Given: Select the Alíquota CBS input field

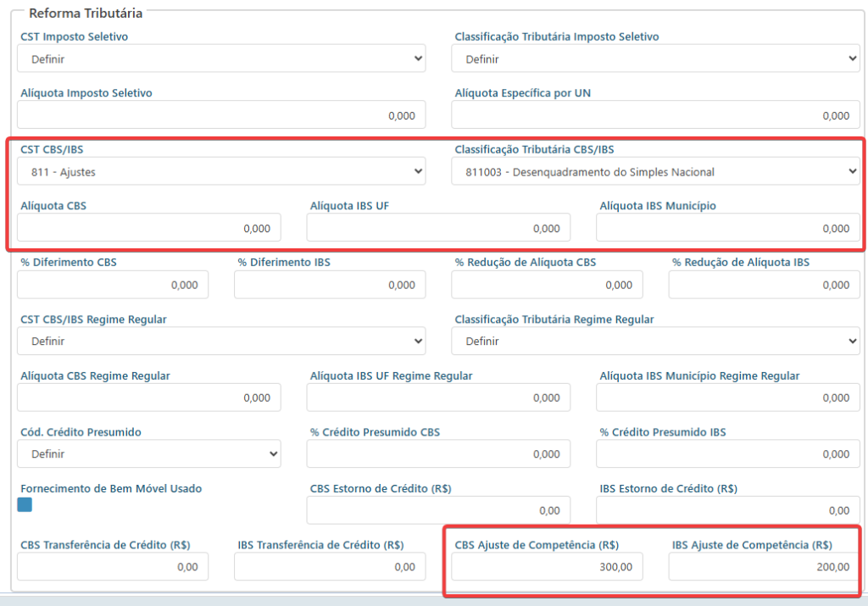Looking at the screenshot, I should coord(149,228).
